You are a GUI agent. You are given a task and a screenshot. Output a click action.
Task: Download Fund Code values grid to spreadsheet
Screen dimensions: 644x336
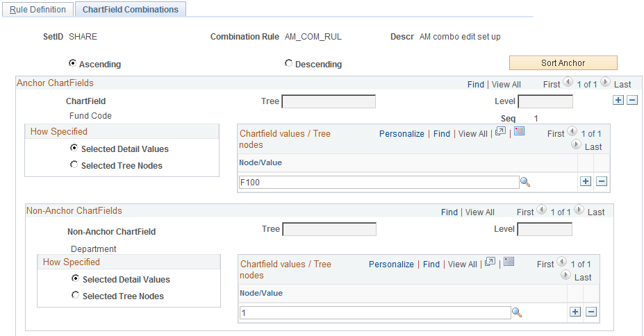(x=520, y=131)
